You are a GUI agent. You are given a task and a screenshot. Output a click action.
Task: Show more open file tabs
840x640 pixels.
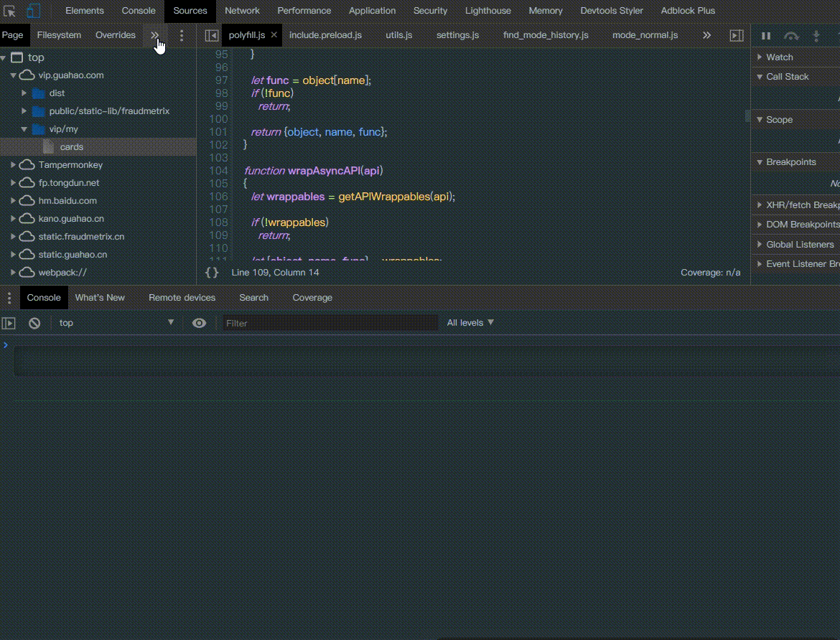click(x=706, y=35)
